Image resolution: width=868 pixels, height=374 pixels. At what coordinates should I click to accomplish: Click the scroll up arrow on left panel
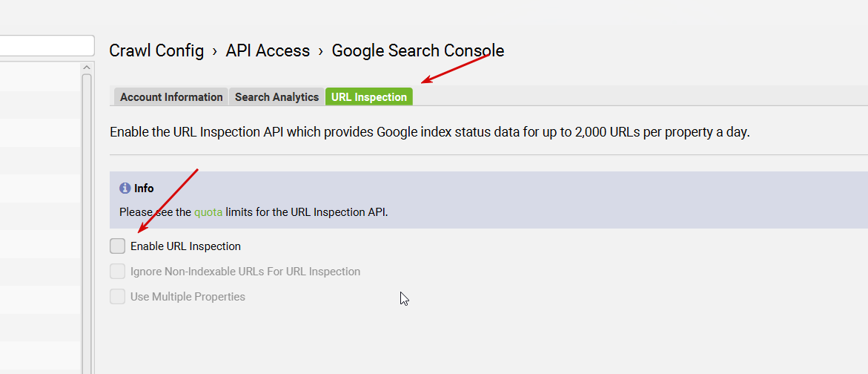(x=86, y=68)
